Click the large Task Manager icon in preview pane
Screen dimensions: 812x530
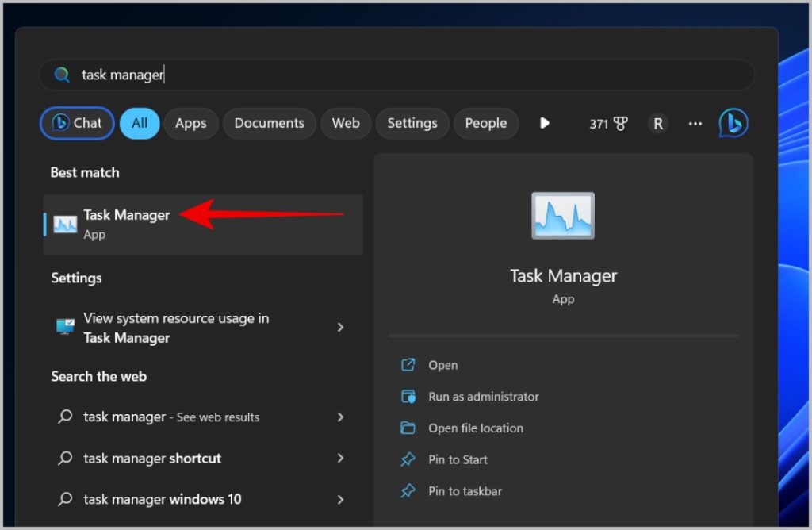[563, 216]
